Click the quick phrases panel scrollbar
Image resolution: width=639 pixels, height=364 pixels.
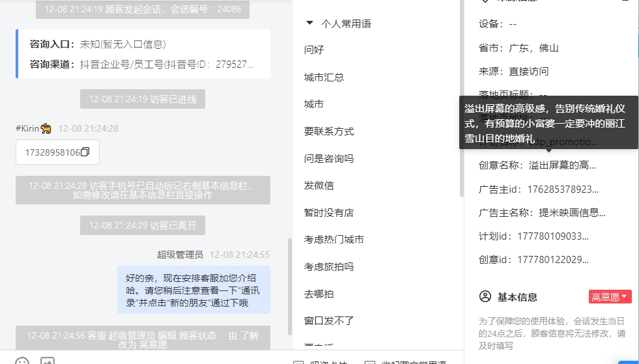(461, 98)
